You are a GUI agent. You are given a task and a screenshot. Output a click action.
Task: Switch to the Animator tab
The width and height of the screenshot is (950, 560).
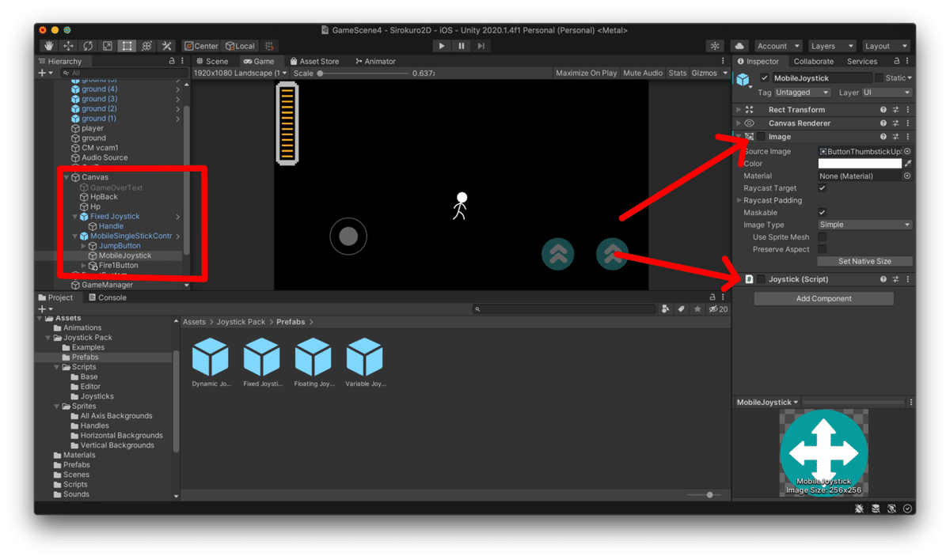click(375, 61)
